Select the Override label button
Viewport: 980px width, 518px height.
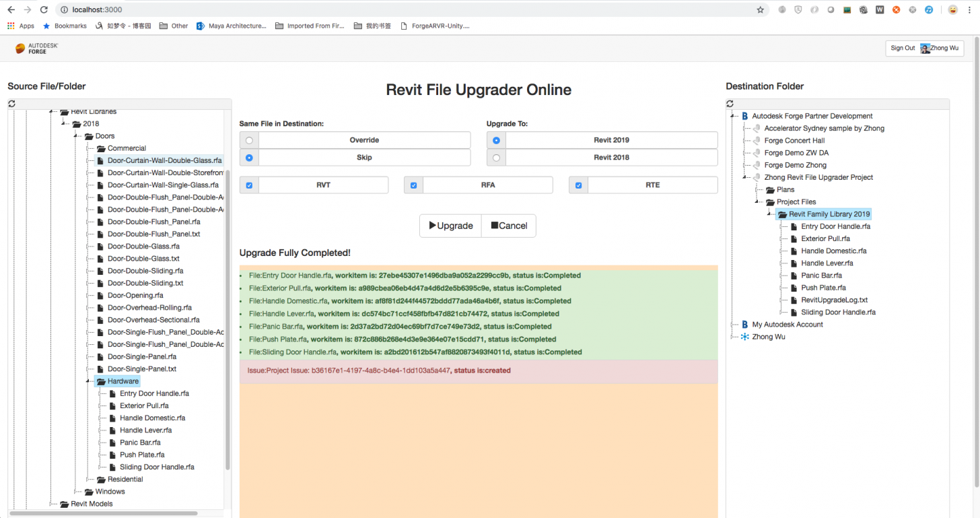tap(364, 140)
